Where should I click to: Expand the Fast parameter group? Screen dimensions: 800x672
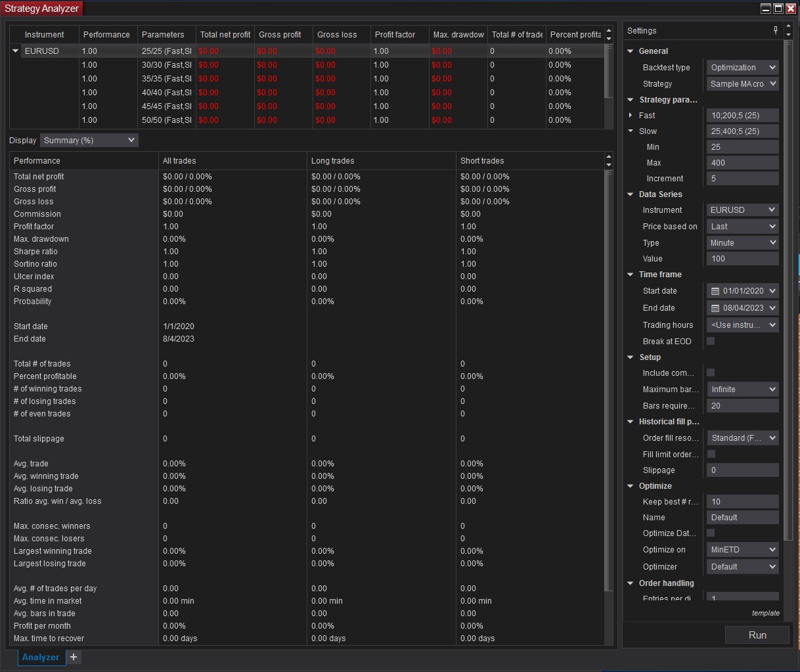[x=631, y=115]
